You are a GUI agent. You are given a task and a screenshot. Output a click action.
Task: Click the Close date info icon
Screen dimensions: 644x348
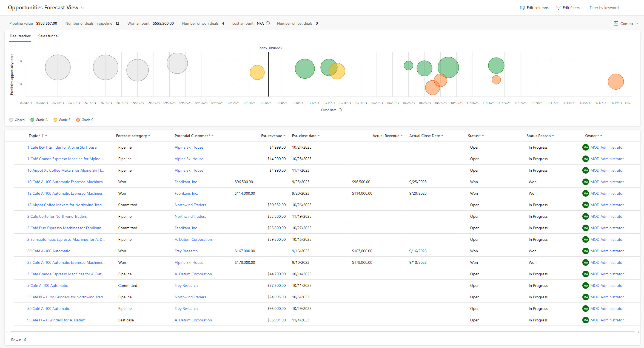pyautogui.click(x=340, y=110)
